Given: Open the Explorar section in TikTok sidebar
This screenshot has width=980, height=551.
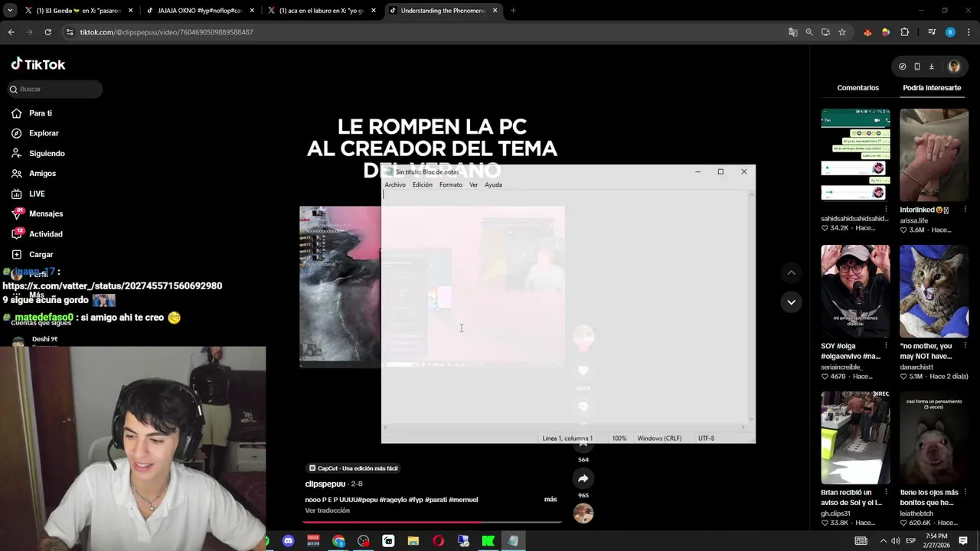Looking at the screenshot, I should click(x=34, y=133).
